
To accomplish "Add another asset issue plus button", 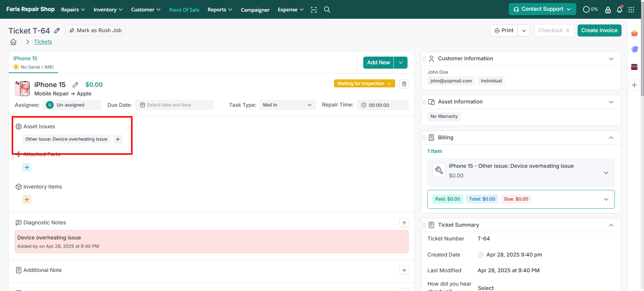I will pyautogui.click(x=118, y=139).
